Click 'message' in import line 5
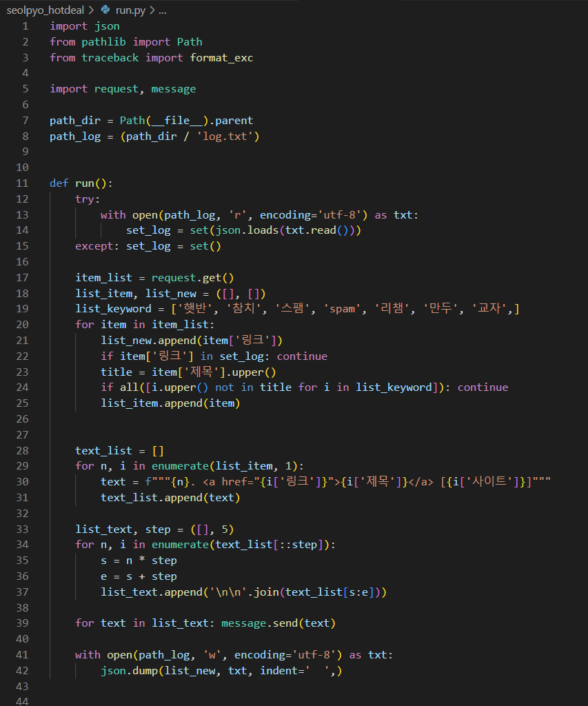The image size is (588, 706). (173, 89)
